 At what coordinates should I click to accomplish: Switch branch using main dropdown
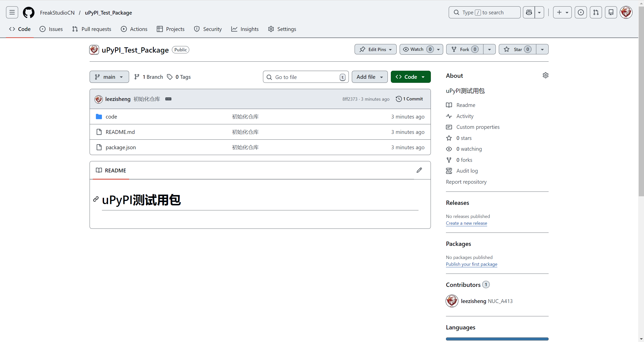[109, 77]
